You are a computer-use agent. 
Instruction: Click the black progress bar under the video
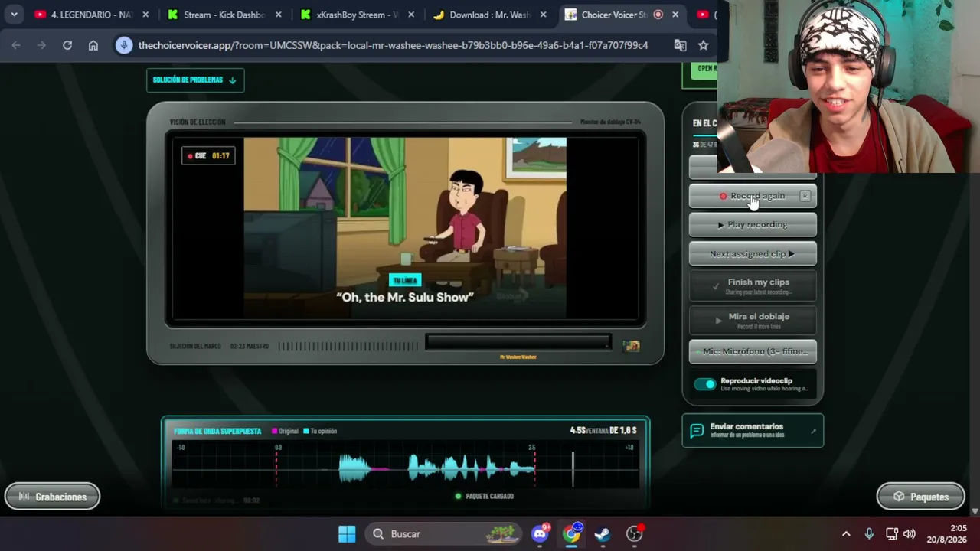(518, 342)
